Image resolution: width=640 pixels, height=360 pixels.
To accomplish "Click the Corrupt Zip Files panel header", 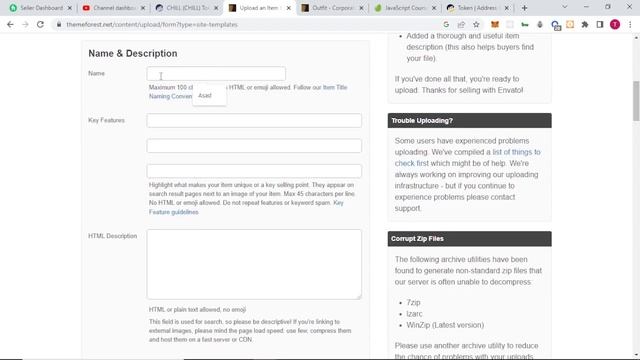I will (469, 239).
